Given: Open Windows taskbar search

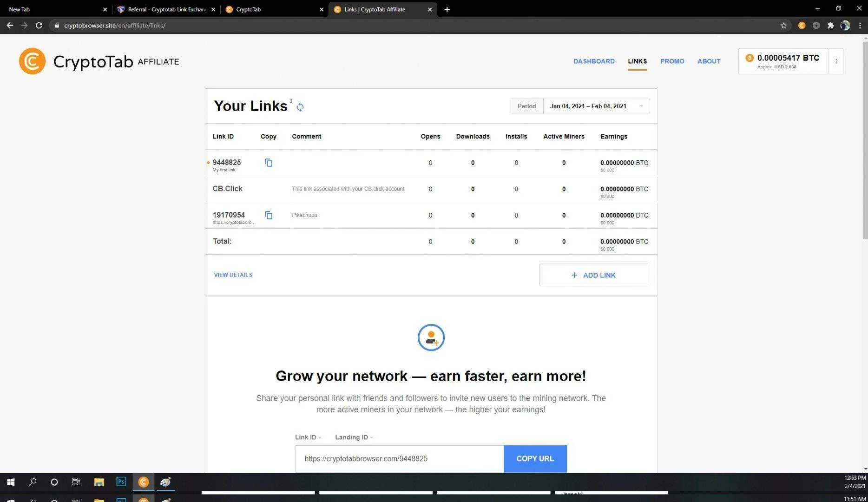Looking at the screenshot, I should point(33,482).
